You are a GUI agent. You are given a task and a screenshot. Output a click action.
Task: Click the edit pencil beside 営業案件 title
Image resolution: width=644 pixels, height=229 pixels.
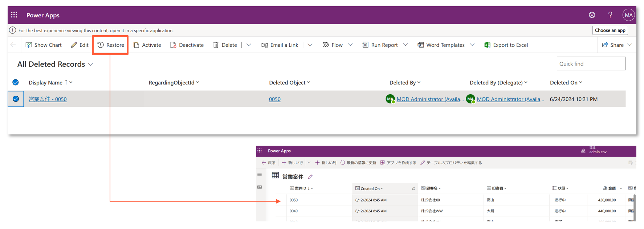pos(310,177)
